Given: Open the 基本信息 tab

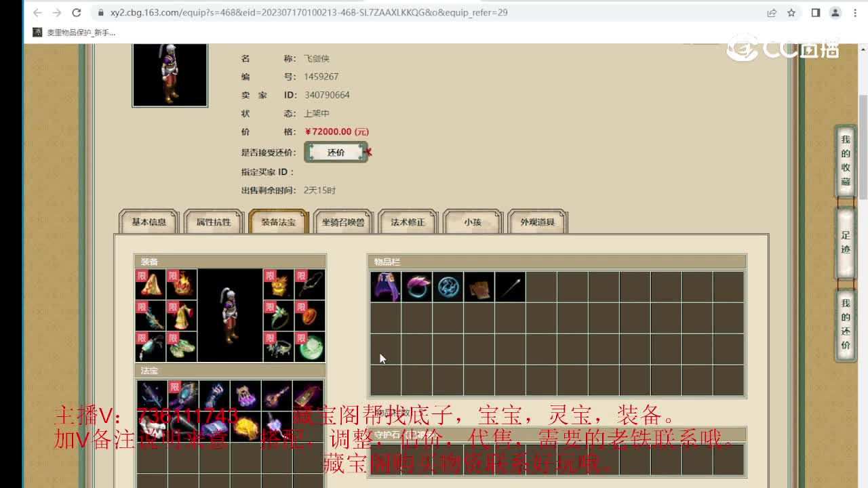Looking at the screenshot, I should 149,222.
